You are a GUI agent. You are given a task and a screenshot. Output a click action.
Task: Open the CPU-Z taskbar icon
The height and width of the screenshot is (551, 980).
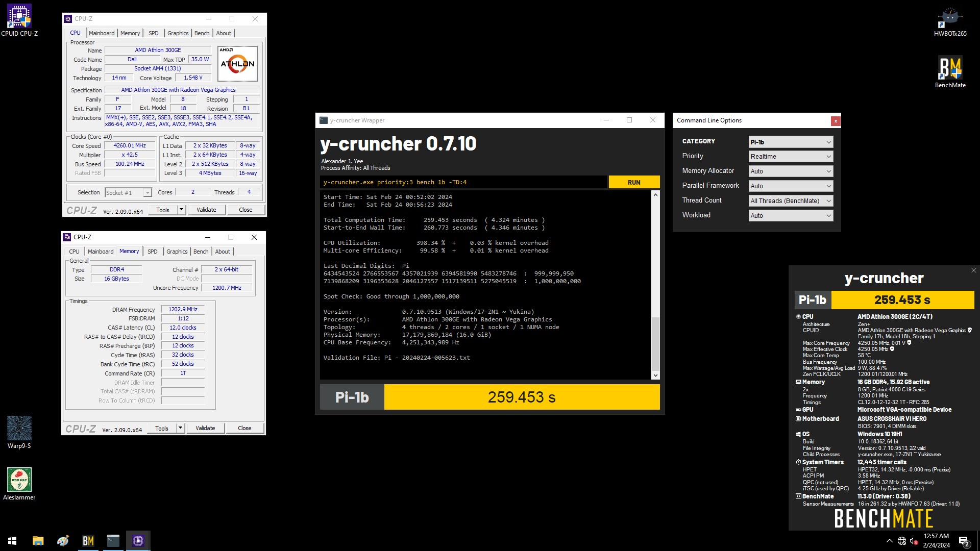(138, 540)
